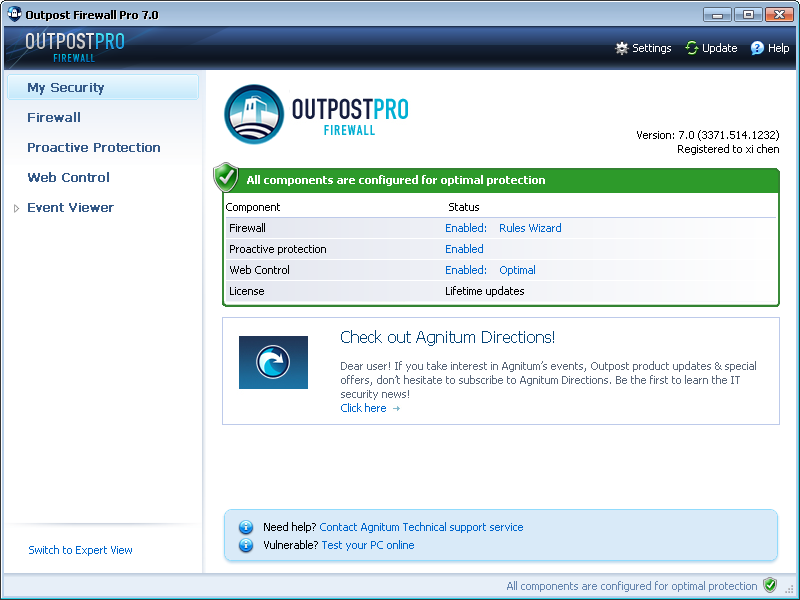
Task: Click the Outpost app icon in title bar
Action: [x=14, y=14]
